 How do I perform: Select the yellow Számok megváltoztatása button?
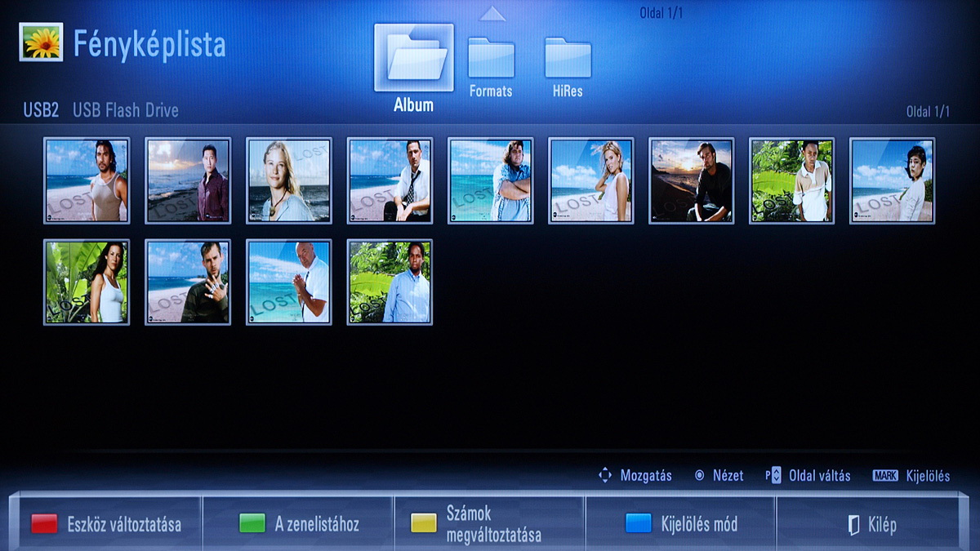tap(489, 523)
